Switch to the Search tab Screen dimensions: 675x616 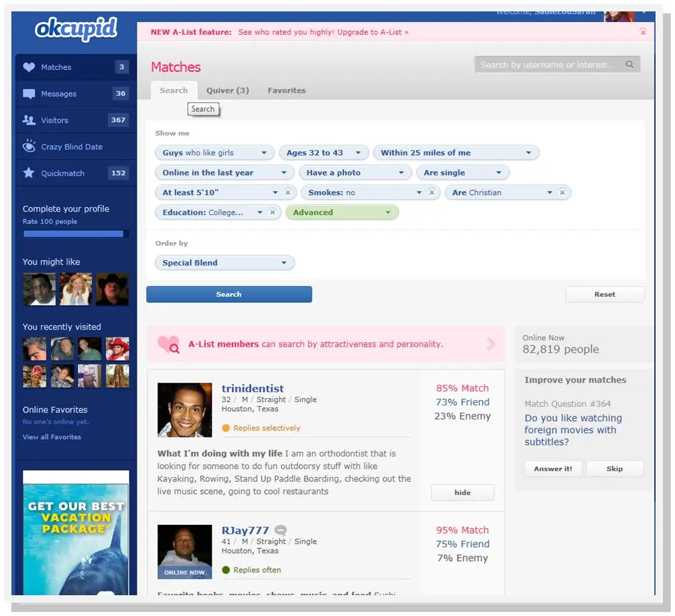(174, 90)
